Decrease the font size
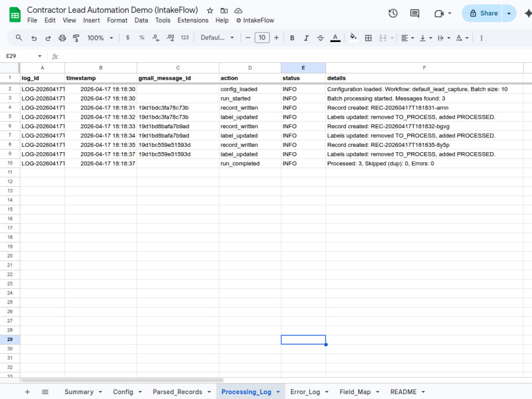 (x=248, y=38)
